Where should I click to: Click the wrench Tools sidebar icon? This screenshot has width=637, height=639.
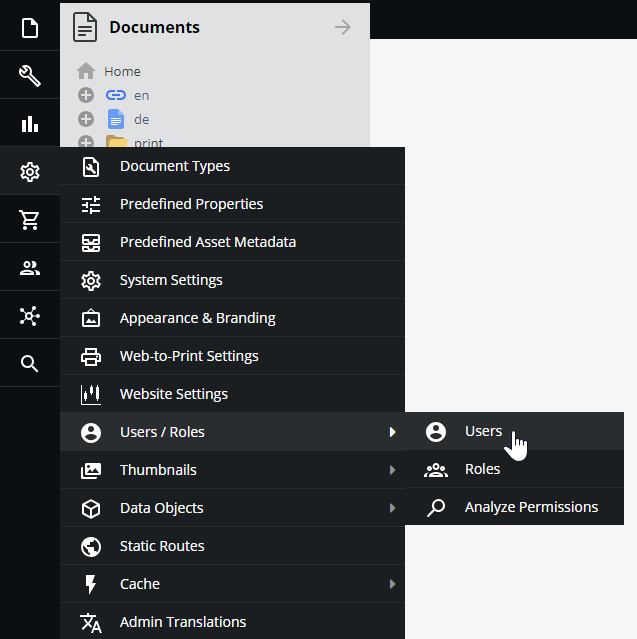pyautogui.click(x=30, y=76)
